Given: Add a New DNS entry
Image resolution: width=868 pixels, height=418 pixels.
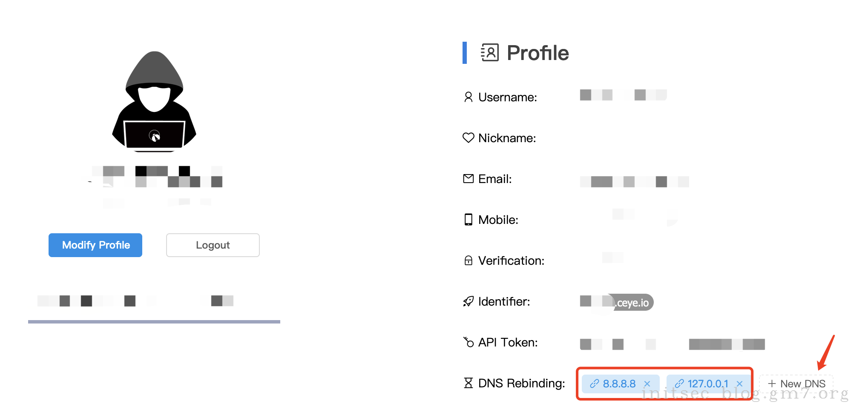Looking at the screenshot, I should pyautogui.click(x=796, y=384).
